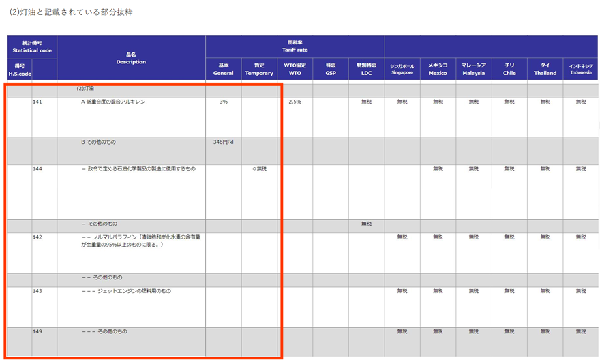Click statistical code 144 cell
The image size is (604, 364).
pyautogui.click(x=44, y=169)
